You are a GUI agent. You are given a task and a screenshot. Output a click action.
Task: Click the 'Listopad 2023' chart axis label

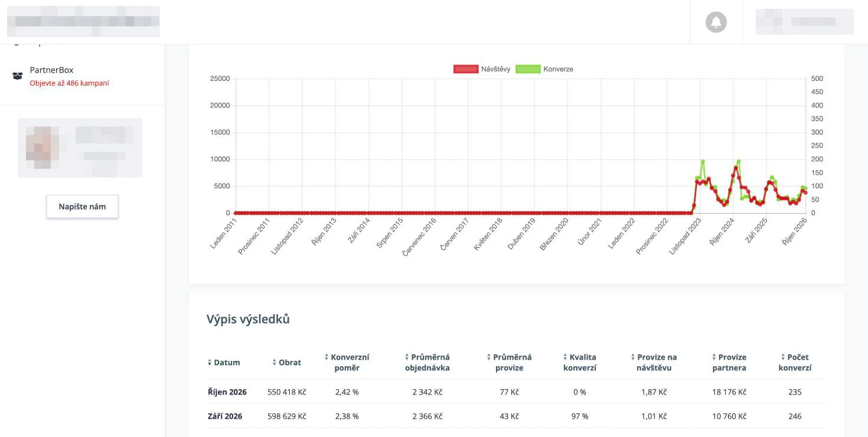point(685,236)
